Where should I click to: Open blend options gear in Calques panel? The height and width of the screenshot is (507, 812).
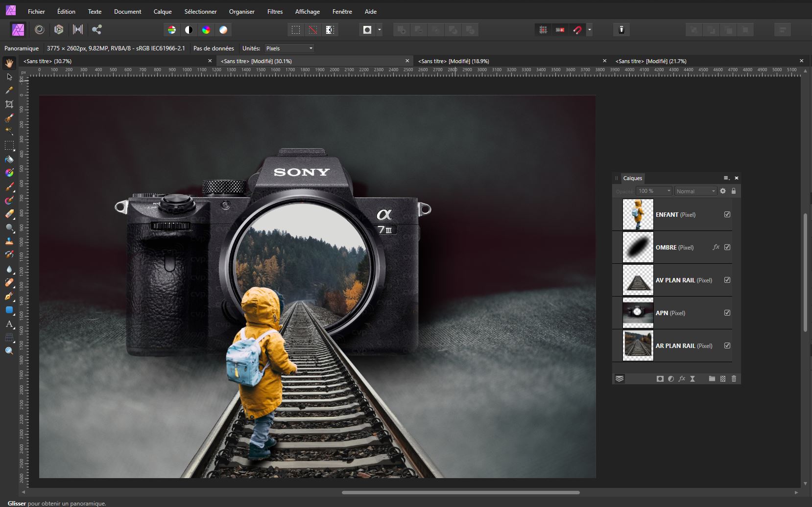click(723, 191)
